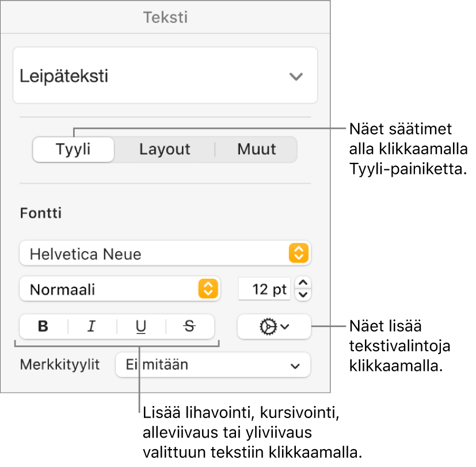Viewport: 476px width, 467px height.
Task: Click the 12 pt font size field
Action: (x=264, y=288)
